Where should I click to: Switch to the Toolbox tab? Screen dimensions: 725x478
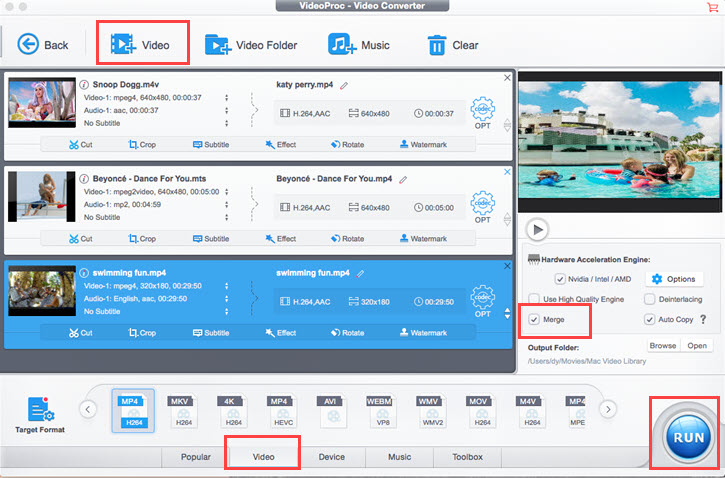(467, 457)
